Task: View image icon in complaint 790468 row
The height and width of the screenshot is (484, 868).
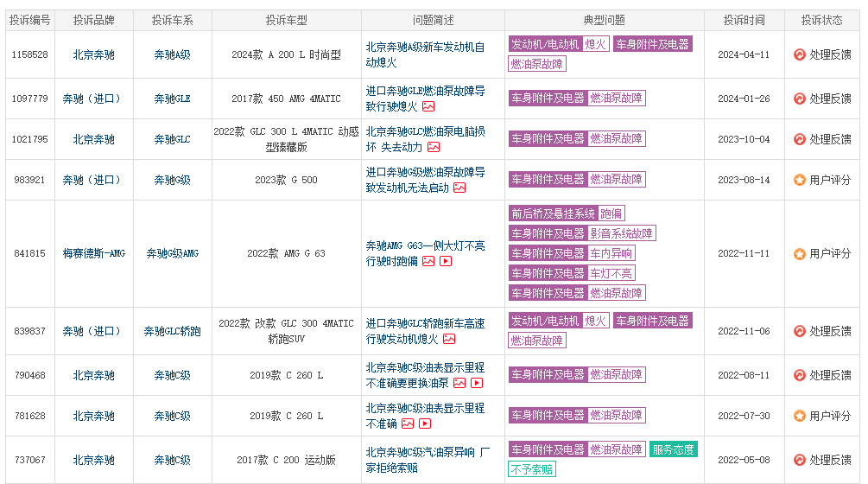Action: click(459, 383)
